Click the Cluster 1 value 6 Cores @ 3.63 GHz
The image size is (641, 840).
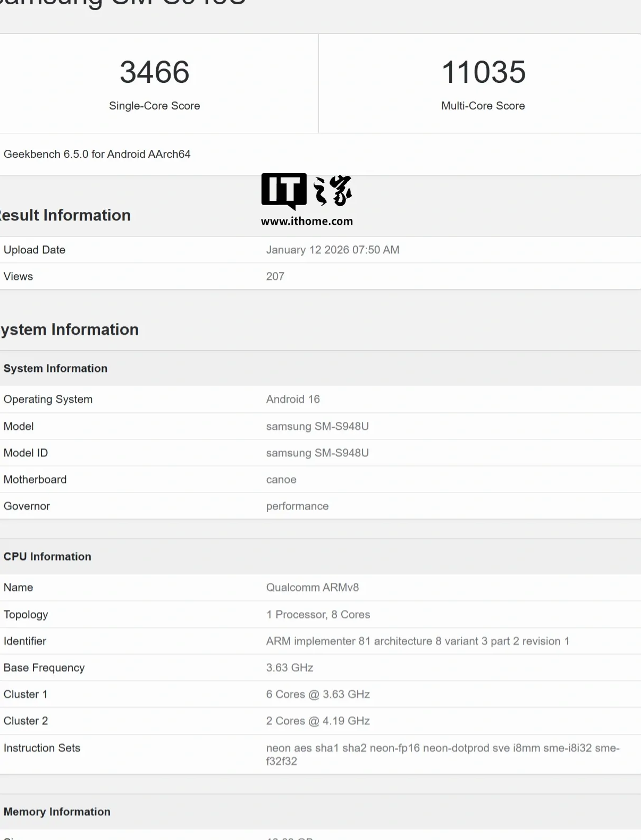tap(318, 694)
